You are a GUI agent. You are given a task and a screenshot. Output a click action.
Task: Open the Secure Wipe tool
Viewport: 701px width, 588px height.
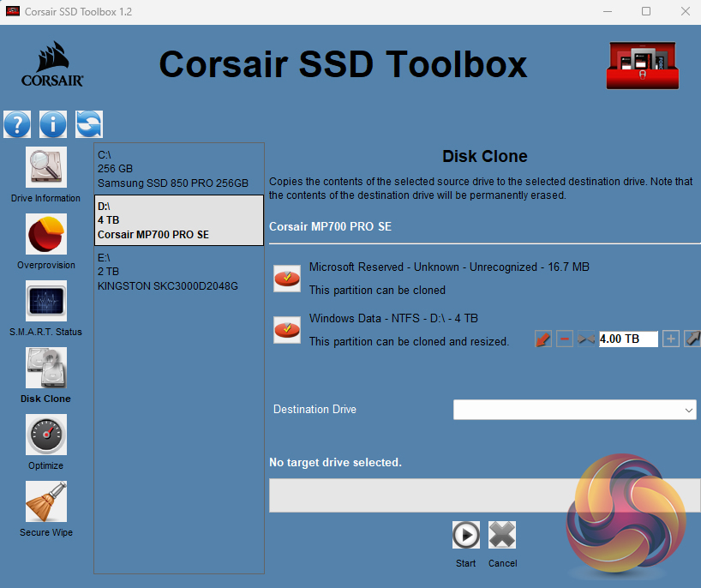45,502
